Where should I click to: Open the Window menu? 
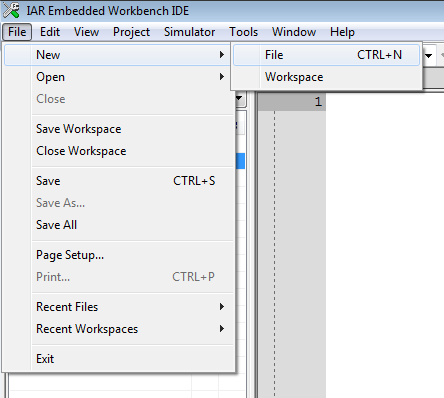tap(294, 32)
